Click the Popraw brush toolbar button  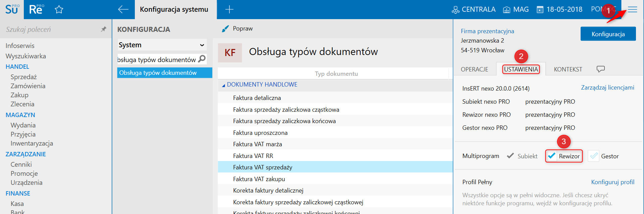[x=237, y=29]
